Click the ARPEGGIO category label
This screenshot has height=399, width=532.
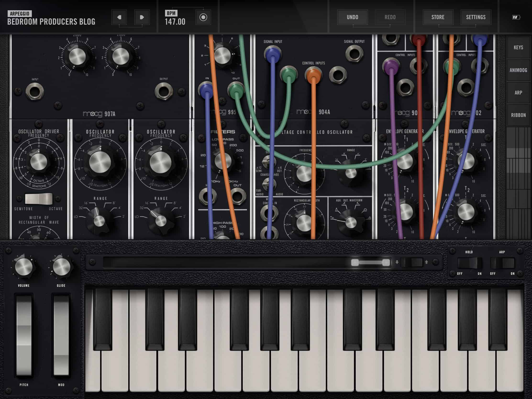click(20, 14)
